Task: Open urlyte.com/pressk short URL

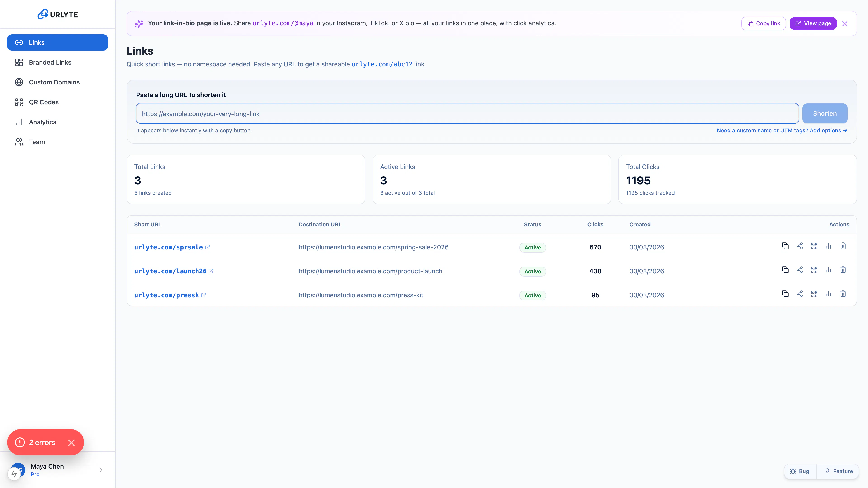Action: coord(166,295)
